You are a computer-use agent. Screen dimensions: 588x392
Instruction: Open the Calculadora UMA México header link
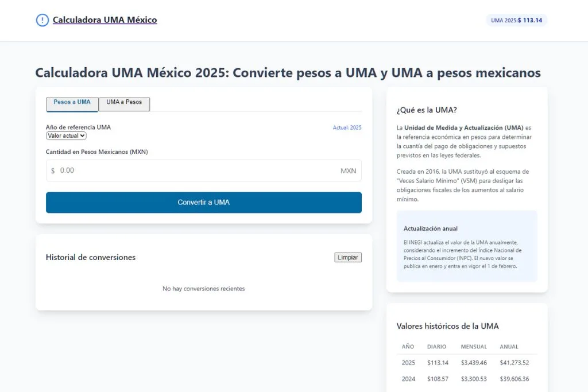105,20
